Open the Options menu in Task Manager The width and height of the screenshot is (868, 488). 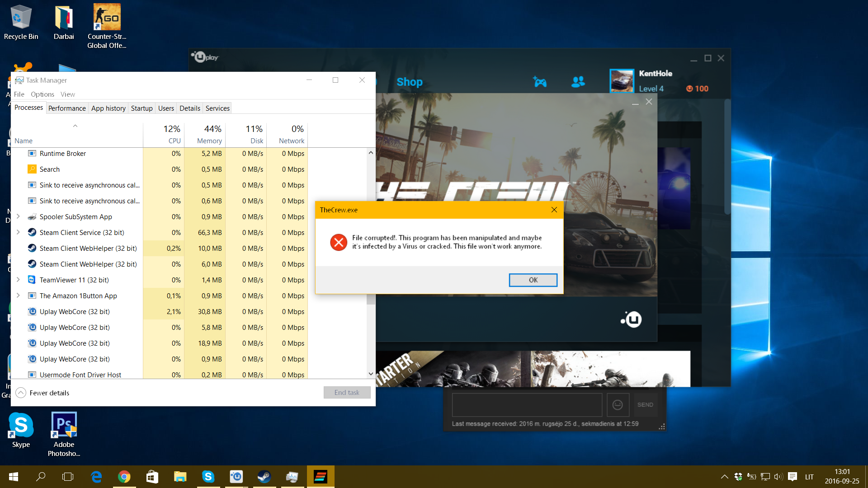[42, 94]
